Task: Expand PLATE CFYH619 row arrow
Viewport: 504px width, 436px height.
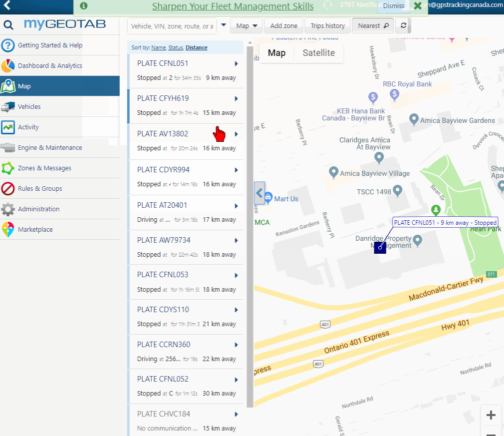Action: tap(236, 99)
